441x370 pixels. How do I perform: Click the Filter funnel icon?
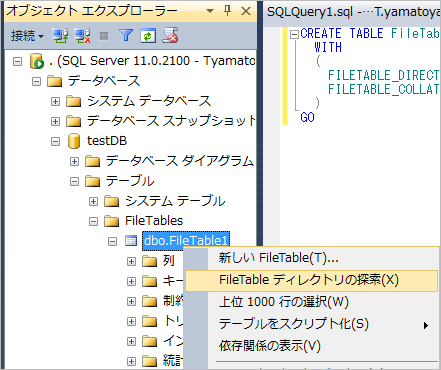pos(126,35)
